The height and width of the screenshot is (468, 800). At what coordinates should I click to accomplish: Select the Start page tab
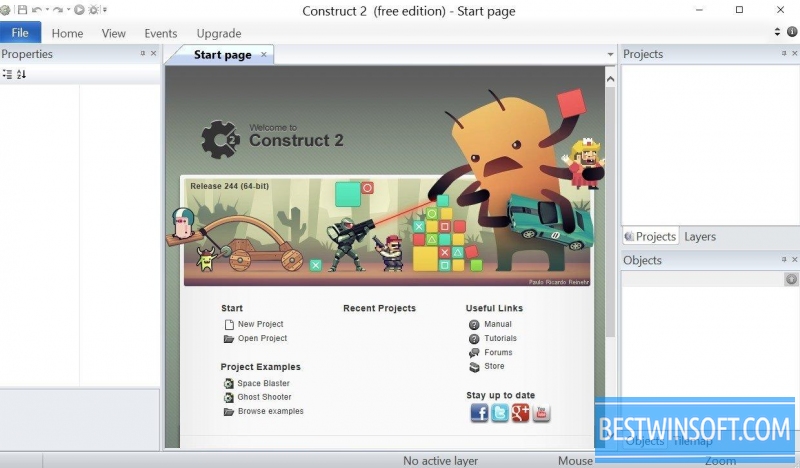[x=222, y=55]
